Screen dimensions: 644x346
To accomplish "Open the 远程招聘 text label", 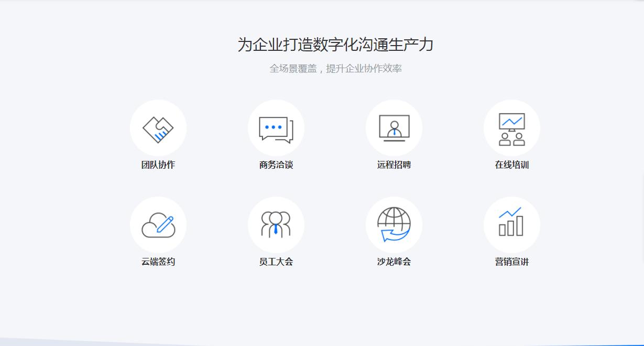I will (394, 165).
